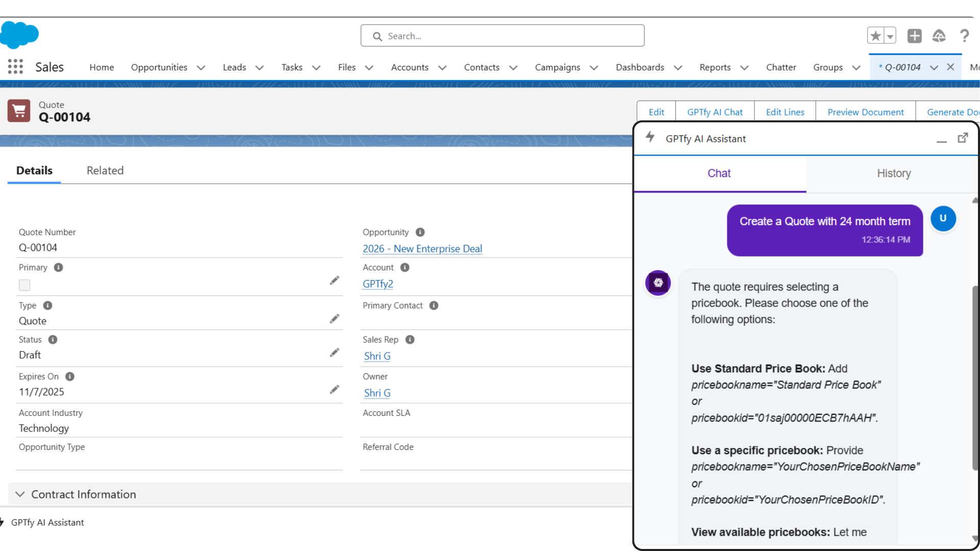This screenshot has width=980, height=551.
Task: Open the 2026 - New Enterprise Deal link
Action: [422, 249]
